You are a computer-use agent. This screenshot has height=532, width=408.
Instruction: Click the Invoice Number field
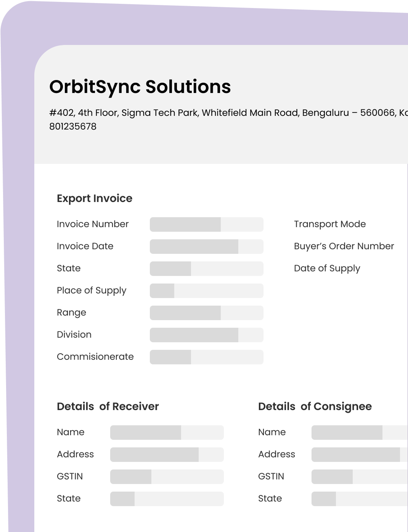(x=206, y=224)
